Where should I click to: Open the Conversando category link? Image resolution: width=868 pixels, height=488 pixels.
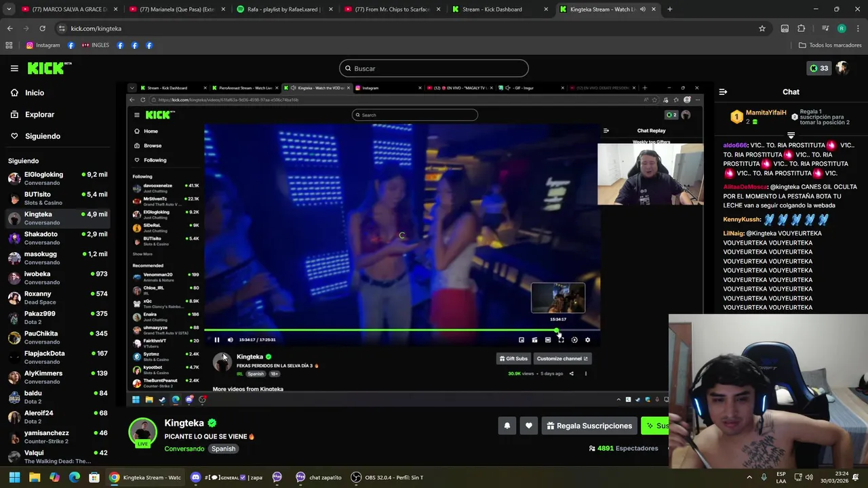coord(184,449)
